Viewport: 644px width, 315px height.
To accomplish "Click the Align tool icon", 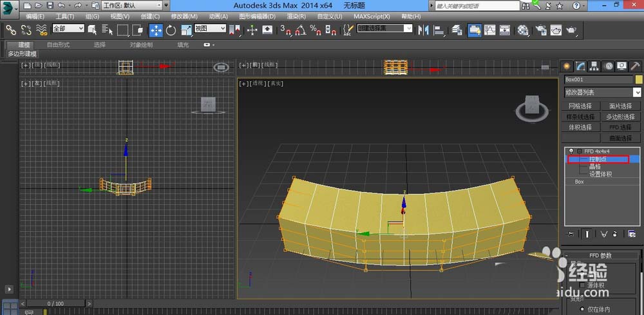I will (439, 30).
